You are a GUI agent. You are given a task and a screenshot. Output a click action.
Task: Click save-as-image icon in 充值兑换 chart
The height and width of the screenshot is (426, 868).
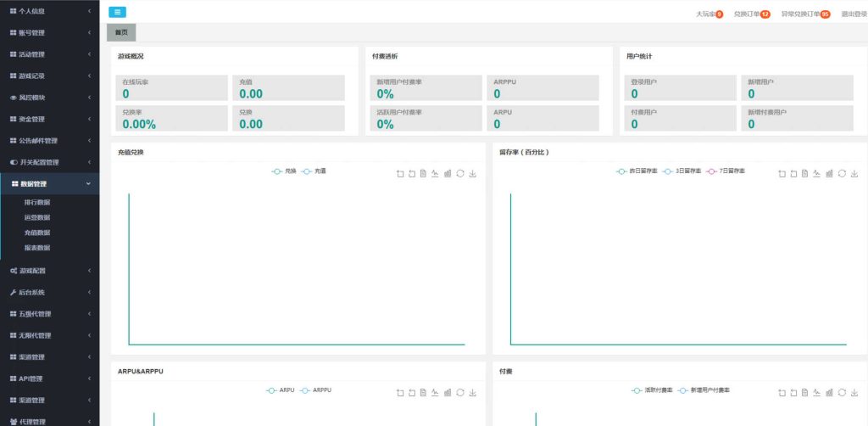473,173
